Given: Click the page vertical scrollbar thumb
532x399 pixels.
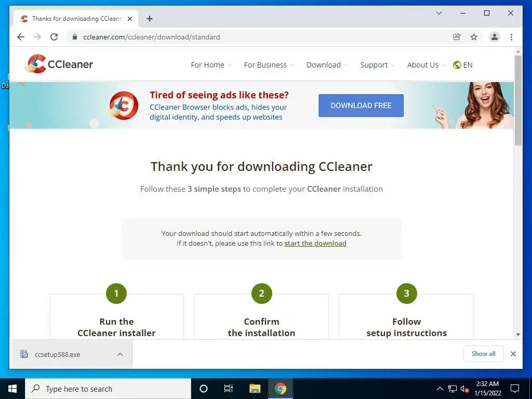Looking at the screenshot, I should 518,100.
